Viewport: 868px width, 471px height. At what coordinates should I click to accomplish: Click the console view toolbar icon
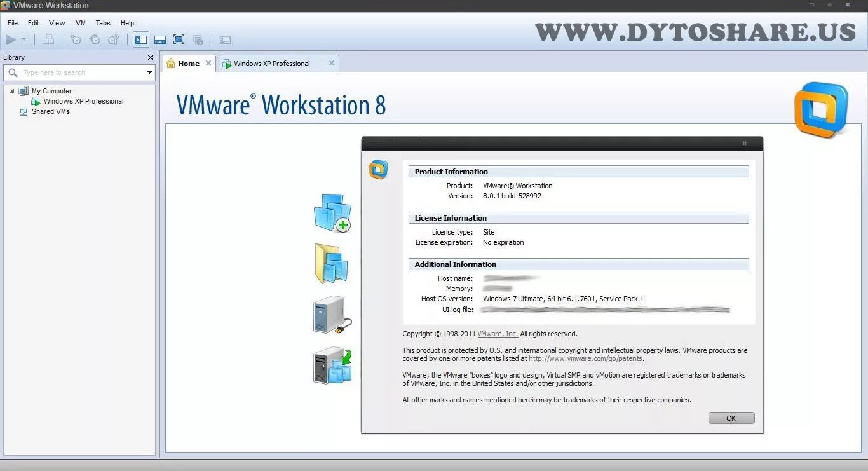(x=226, y=39)
